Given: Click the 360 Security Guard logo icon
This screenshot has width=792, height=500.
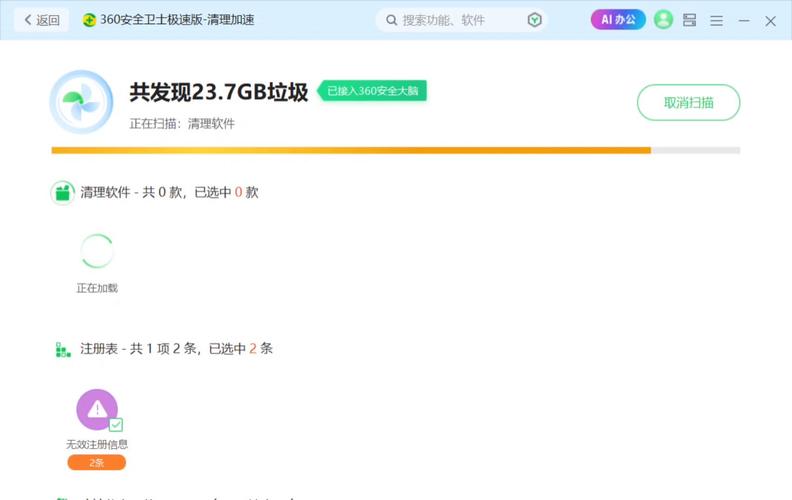Looking at the screenshot, I should pyautogui.click(x=90, y=20).
